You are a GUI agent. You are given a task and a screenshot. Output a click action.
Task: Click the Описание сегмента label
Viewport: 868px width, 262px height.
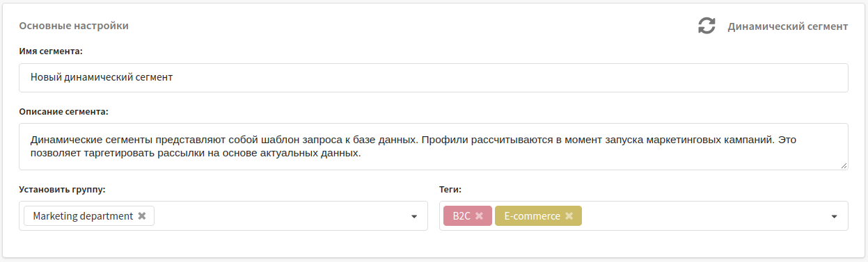pos(64,110)
